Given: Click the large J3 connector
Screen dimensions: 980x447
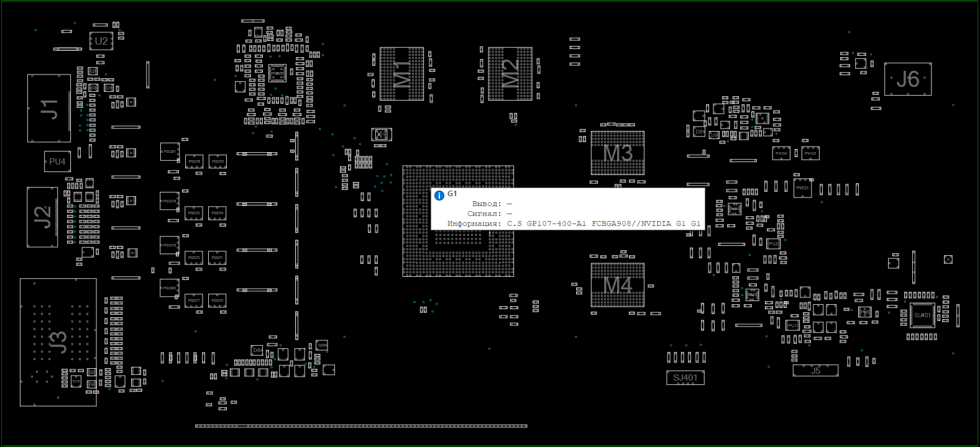Looking at the screenshot, I should point(58,342).
